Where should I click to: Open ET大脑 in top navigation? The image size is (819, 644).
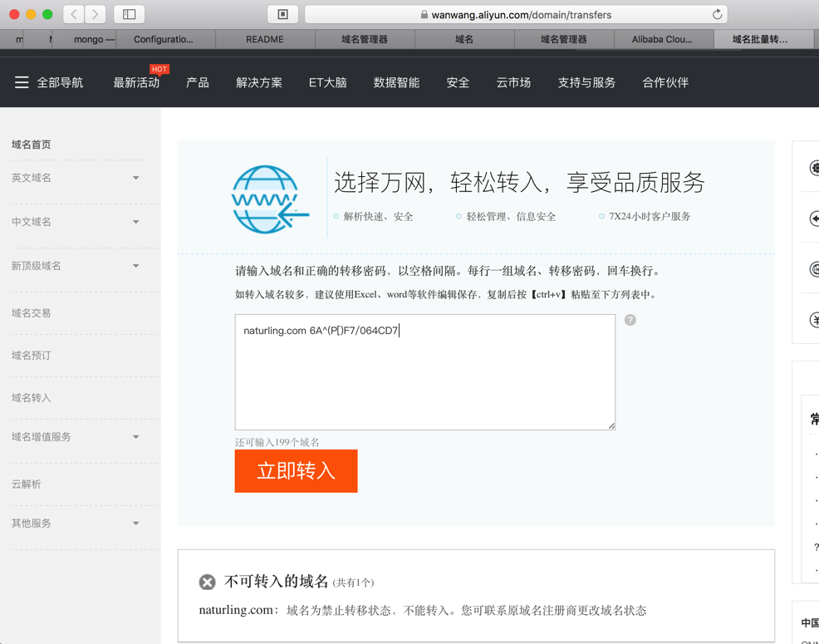click(x=327, y=82)
